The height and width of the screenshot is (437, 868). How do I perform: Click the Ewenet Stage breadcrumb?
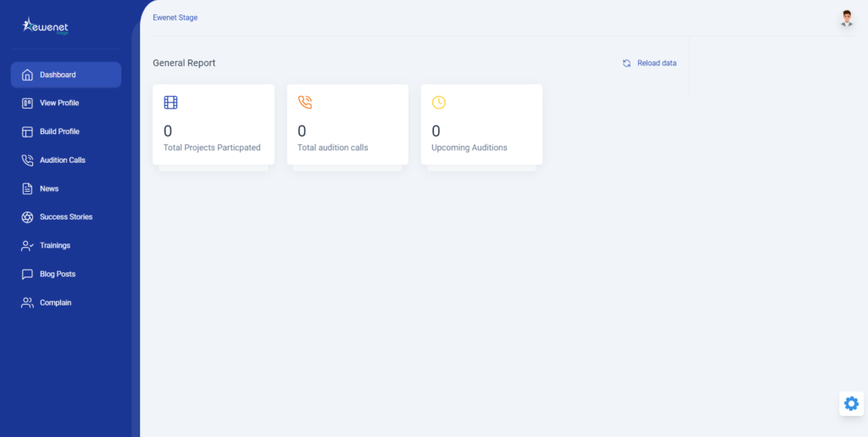pyautogui.click(x=175, y=17)
